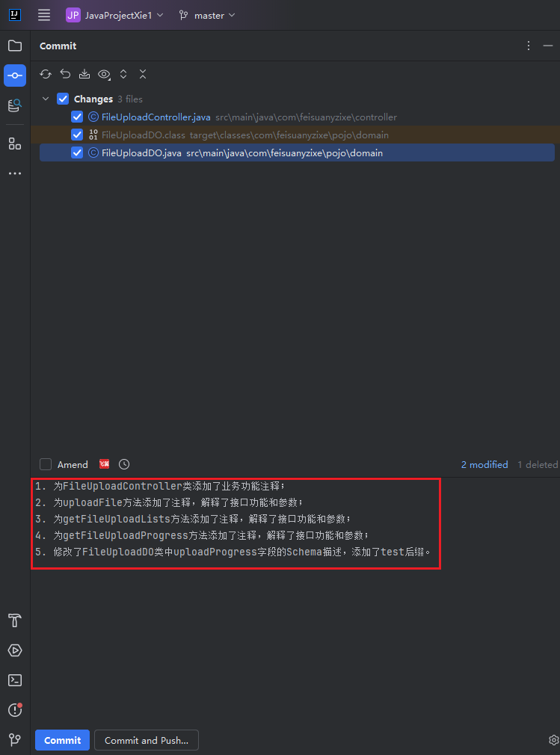Click the Commit button
This screenshot has width=560, height=755.
tap(62, 740)
